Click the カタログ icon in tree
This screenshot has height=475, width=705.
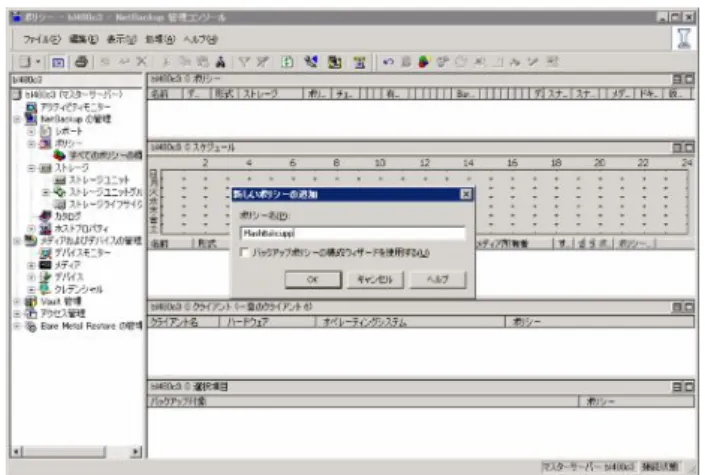click(x=45, y=216)
